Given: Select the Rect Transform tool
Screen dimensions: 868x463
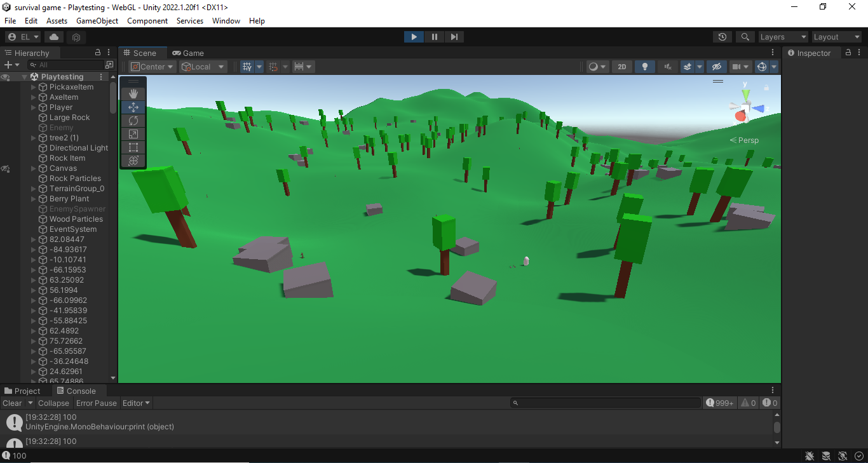Looking at the screenshot, I should (x=133, y=147).
